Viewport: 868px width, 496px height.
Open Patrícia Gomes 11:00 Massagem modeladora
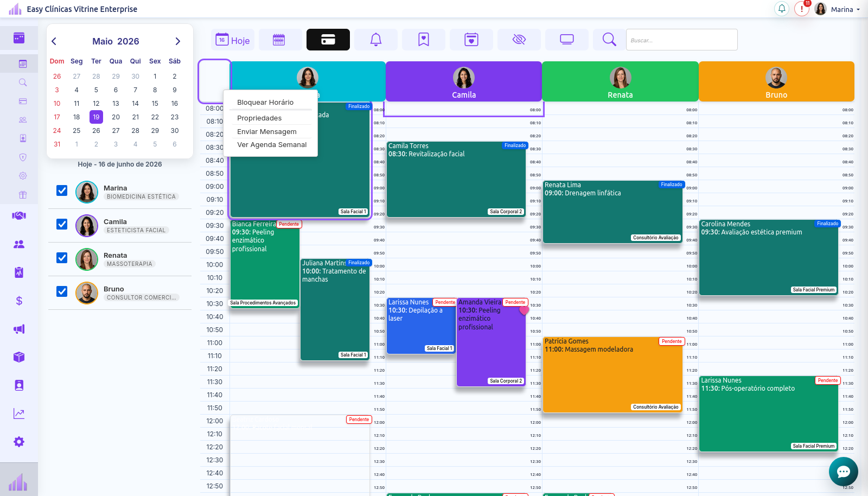click(612, 374)
